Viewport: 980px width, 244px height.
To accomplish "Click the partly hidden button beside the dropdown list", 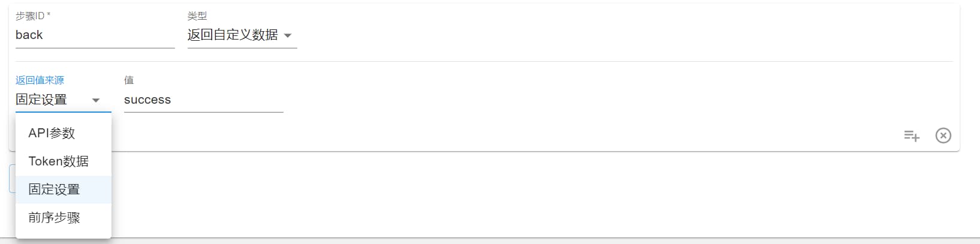I will [x=12, y=179].
